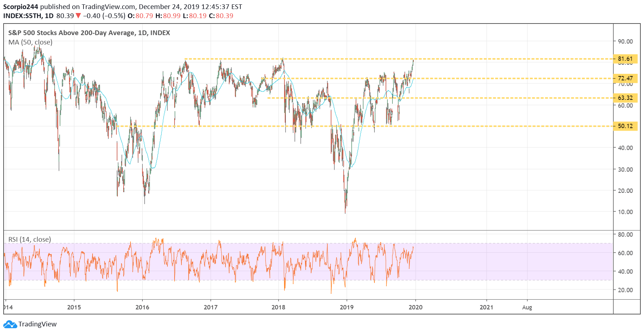Click the 30.00 value on the price axis
This screenshot has height=334, width=644.
(x=625, y=169)
